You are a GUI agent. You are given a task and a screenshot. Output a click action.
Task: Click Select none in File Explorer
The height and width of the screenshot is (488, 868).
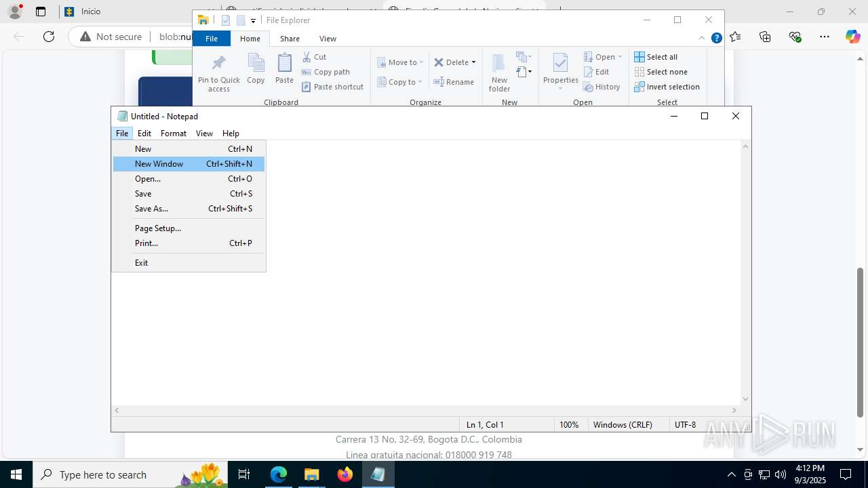660,72
